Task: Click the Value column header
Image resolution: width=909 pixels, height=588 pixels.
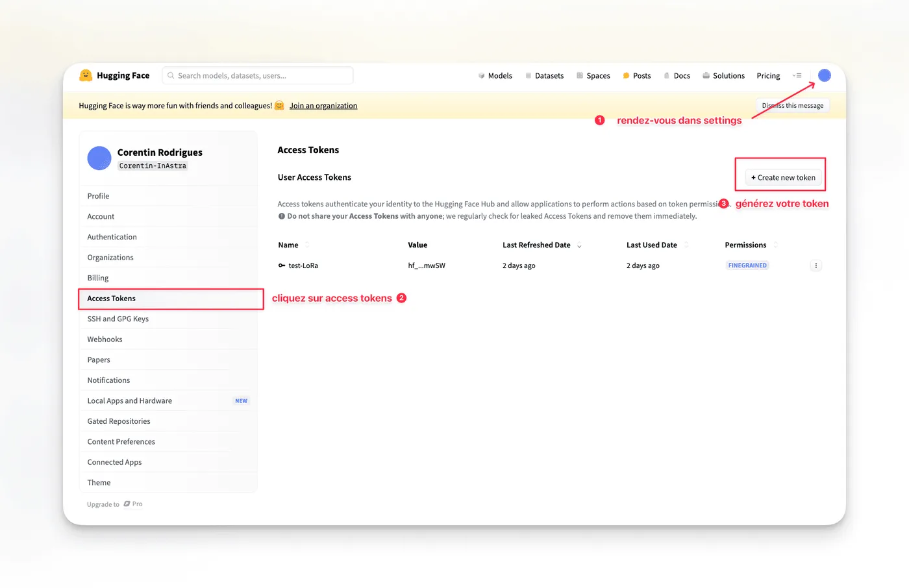Action: coord(417,245)
